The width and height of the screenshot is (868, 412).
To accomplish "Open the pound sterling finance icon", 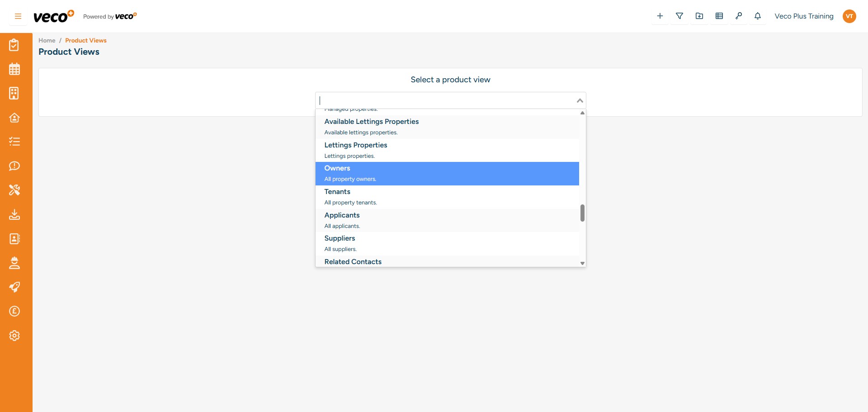I will click(x=15, y=311).
